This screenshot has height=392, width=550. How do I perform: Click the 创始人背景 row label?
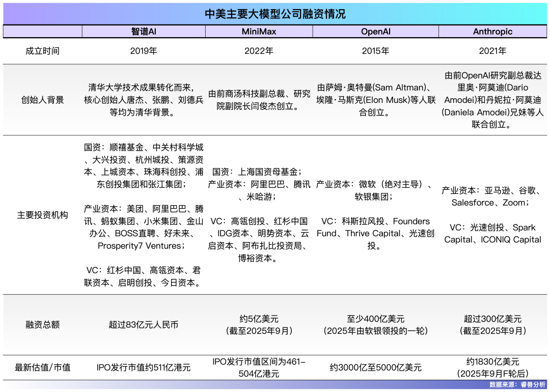42,100
